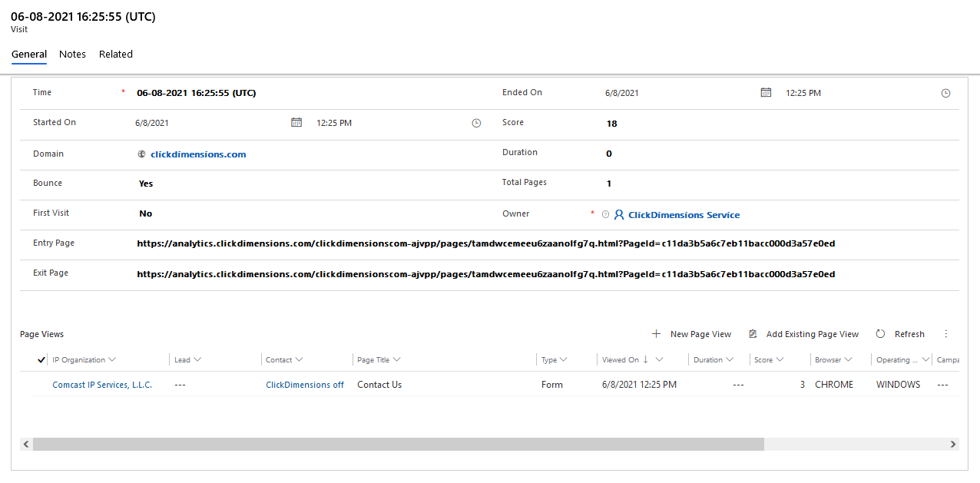Viewport: 980px width, 483px height.
Task: Open the Ended On time picker clock
Action: [x=946, y=92]
